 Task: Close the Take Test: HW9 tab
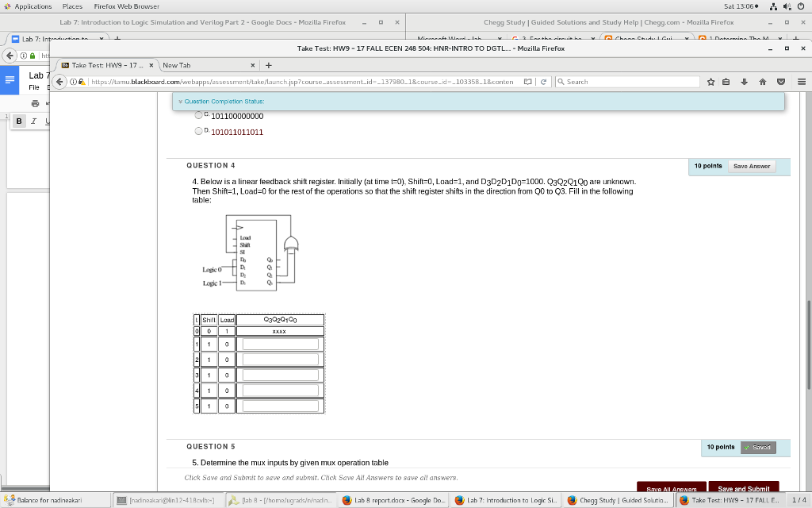point(151,65)
